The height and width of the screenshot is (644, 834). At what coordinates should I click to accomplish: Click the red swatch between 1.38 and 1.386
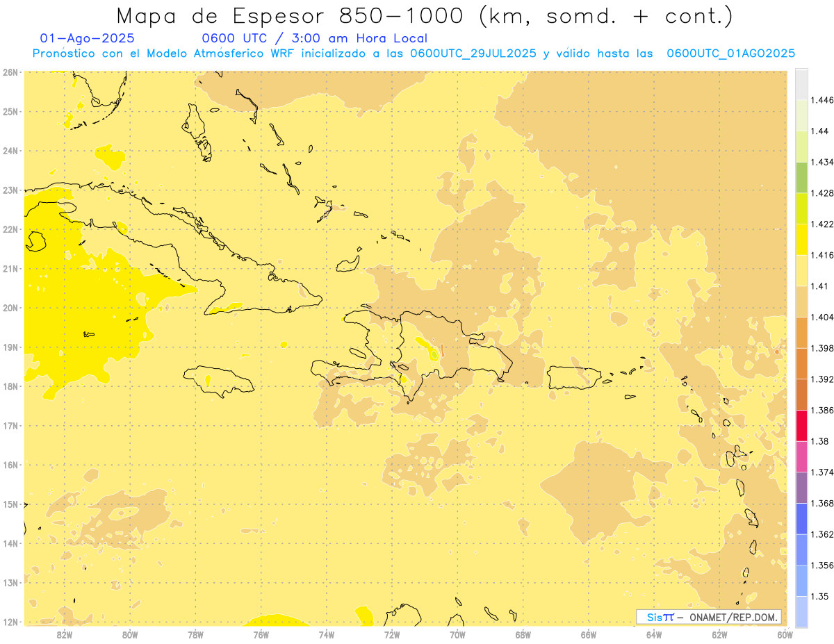coord(801,426)
